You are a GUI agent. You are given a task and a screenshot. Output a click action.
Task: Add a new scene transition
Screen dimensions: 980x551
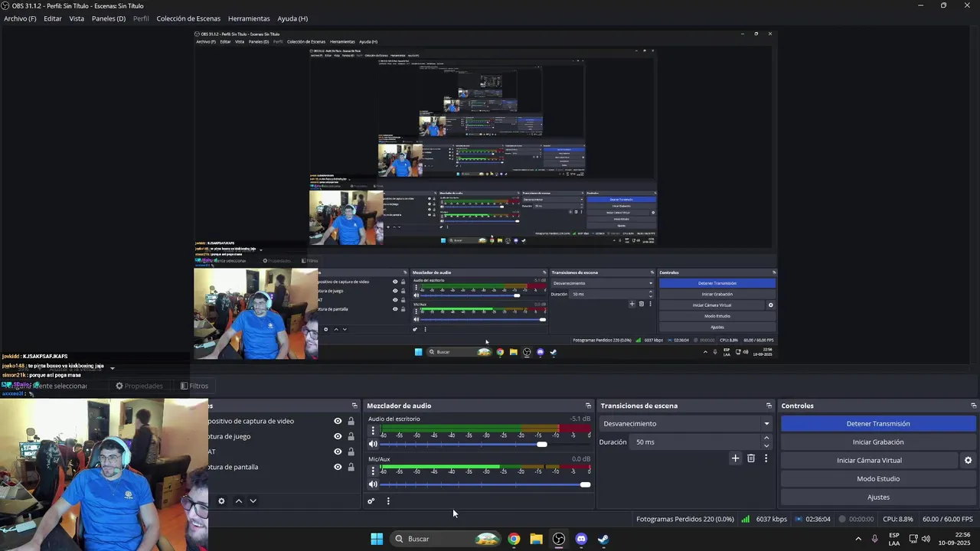pyautogui.click(x=735, y=458)
